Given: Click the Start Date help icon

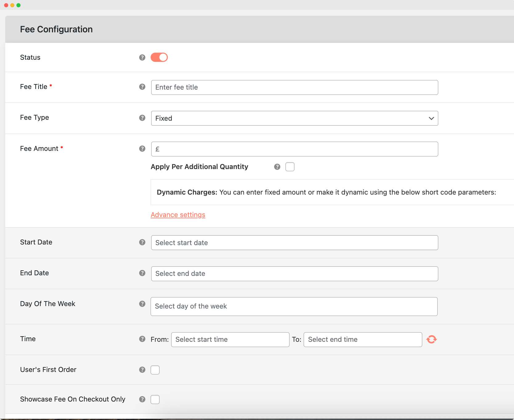Looking at the screenshot, I should [142, 242].
